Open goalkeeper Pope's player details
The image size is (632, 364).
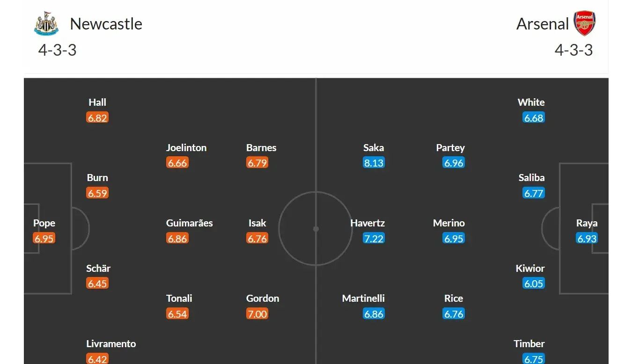coord(44,223)
